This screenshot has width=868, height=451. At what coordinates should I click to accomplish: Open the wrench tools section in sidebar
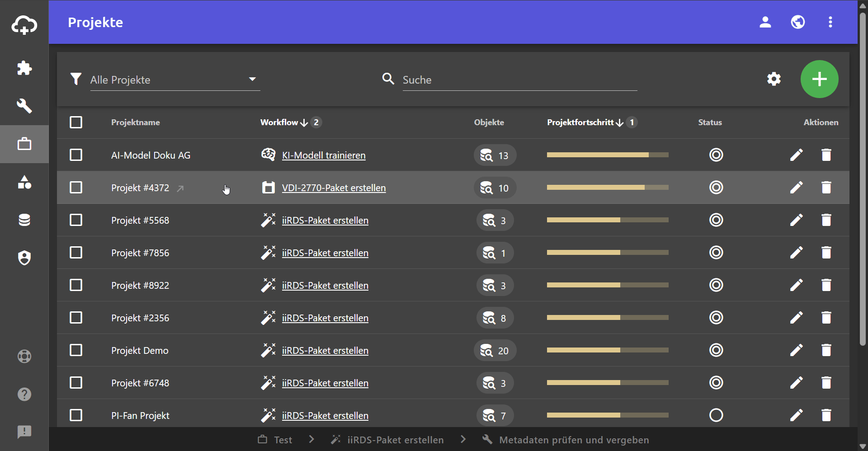24,106
